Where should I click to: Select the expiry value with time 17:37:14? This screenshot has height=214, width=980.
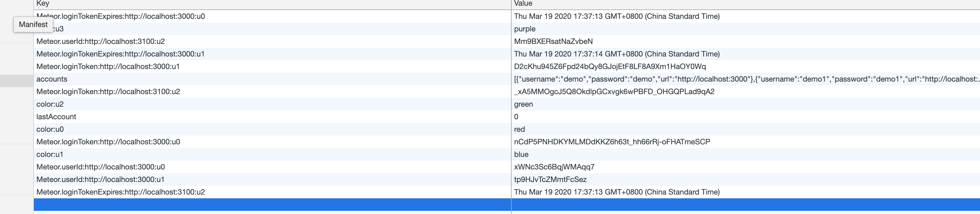pos(617,54)
